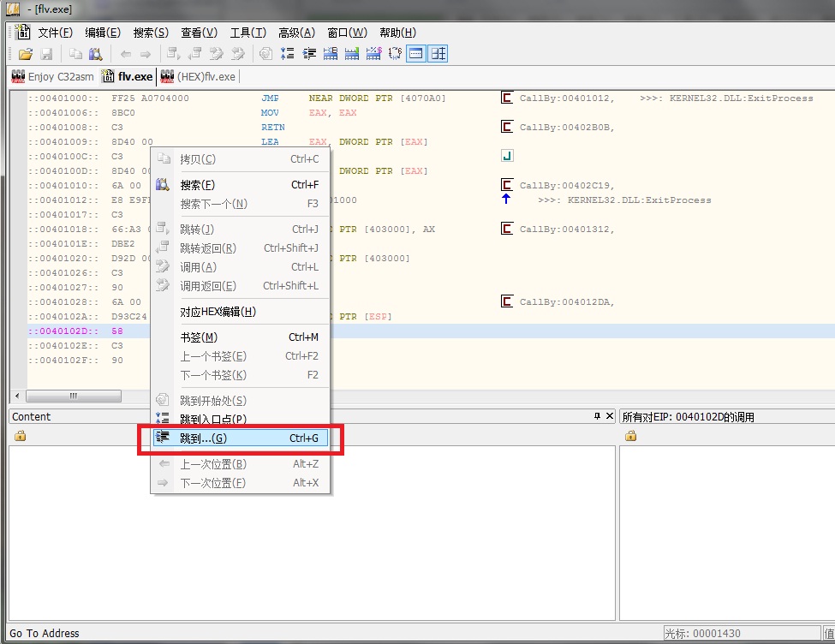835x644 pixels.
Task: Click the Jump return toolbar icon
Action: (195, 54)
